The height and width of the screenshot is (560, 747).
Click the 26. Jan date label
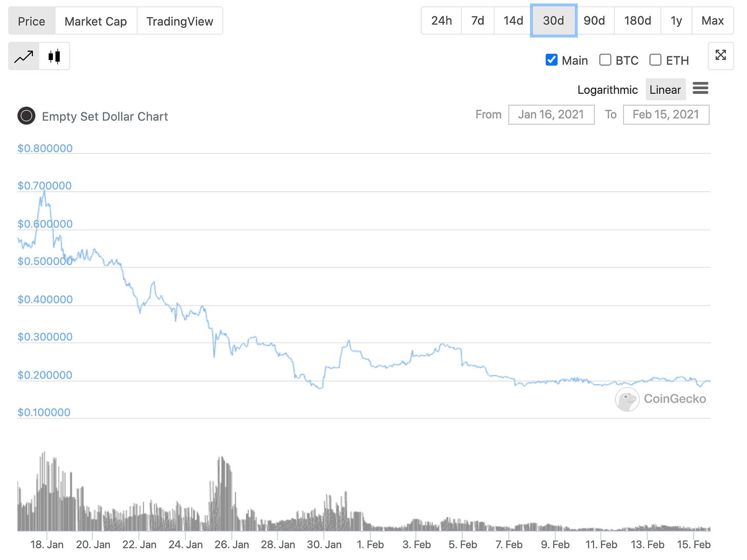(232, 545)
